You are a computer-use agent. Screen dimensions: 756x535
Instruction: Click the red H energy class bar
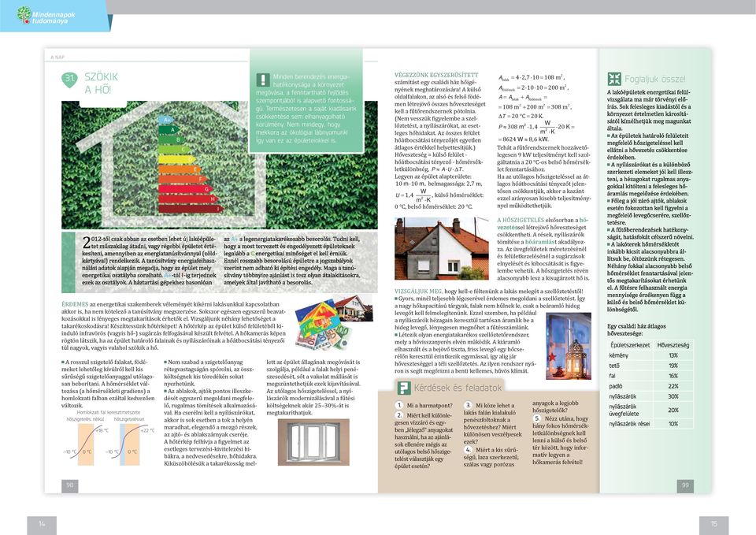188,199
